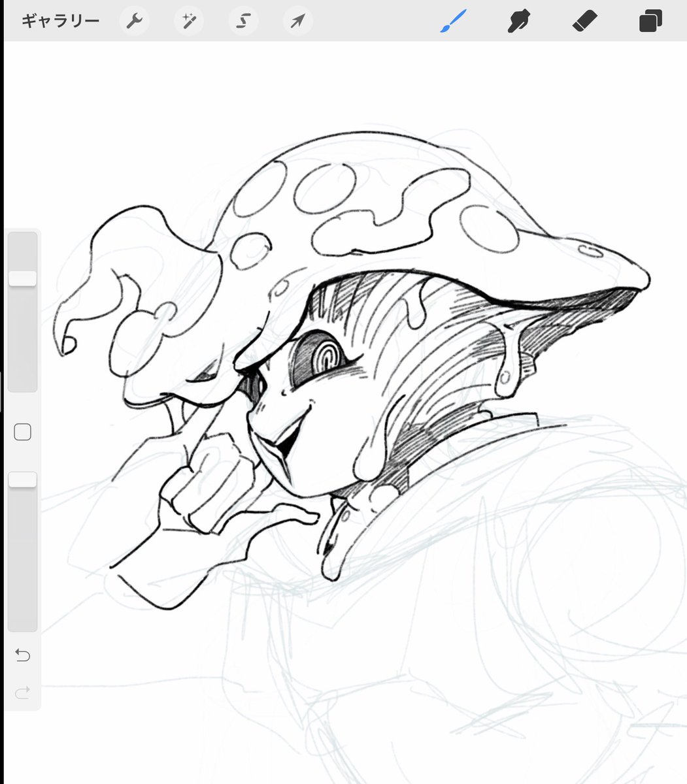Click the brush size slider handle

pos(22,278)
